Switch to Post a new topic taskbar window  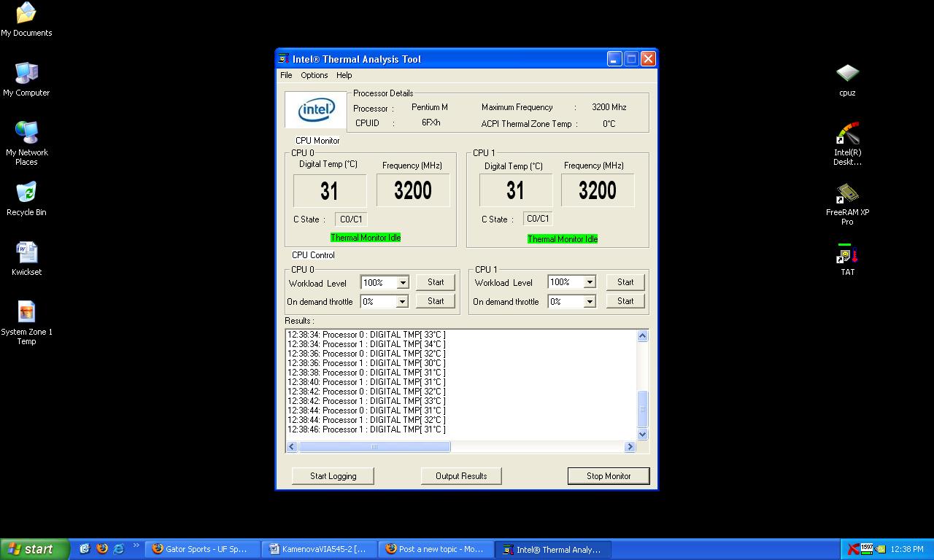point(436,549)
